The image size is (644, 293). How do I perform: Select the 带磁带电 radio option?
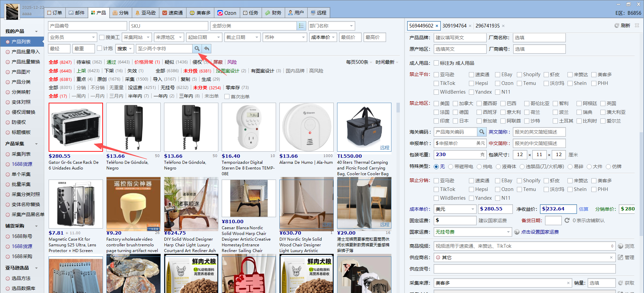click(x=450, y=166)
